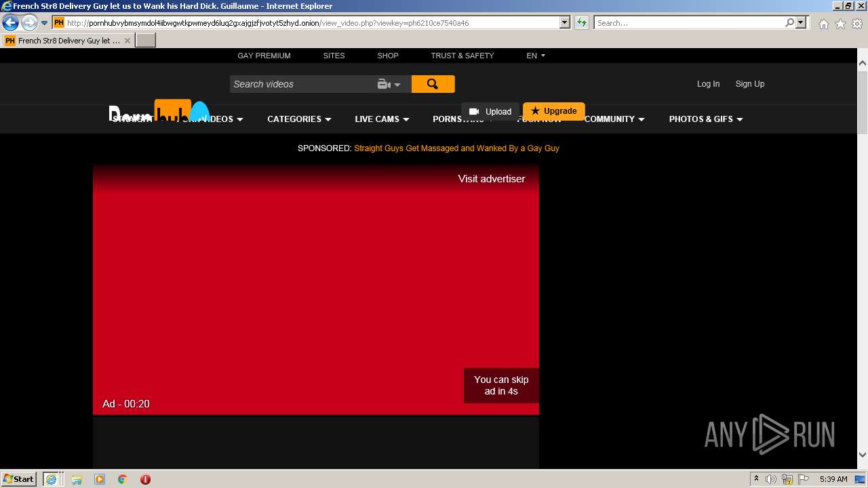
Task: Click the browser Forward arrow button
Action: click(28, 23)
